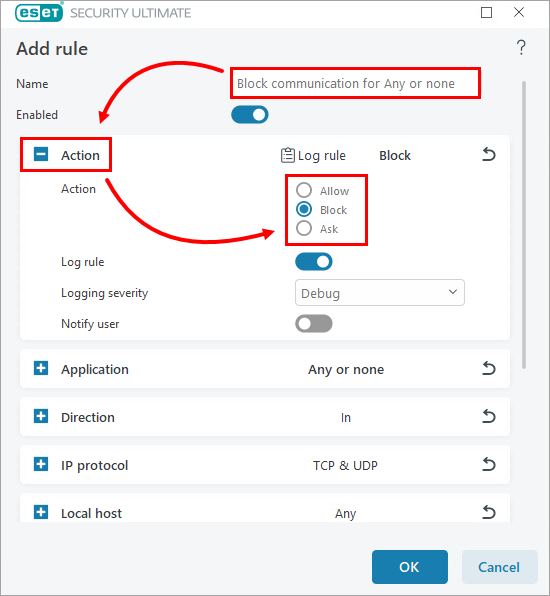The height and width of the screenshot is (596, 550).
Task: Reset the Action section with its undo arrow
Action: pos(489,155)
